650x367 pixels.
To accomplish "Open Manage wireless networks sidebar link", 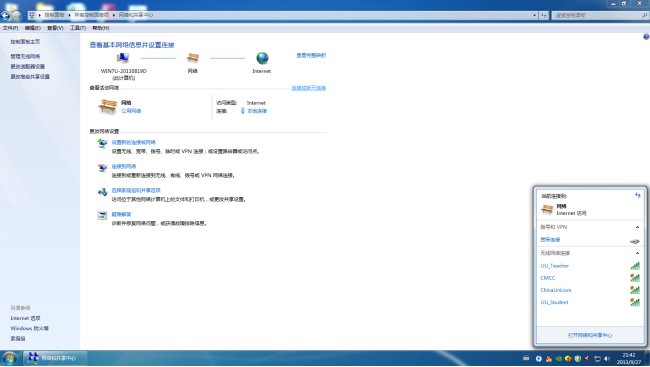I will (x=25, y=56).
